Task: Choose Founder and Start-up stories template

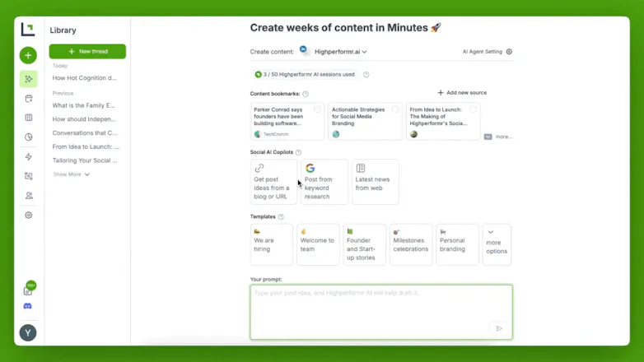Action: [364, 244]
